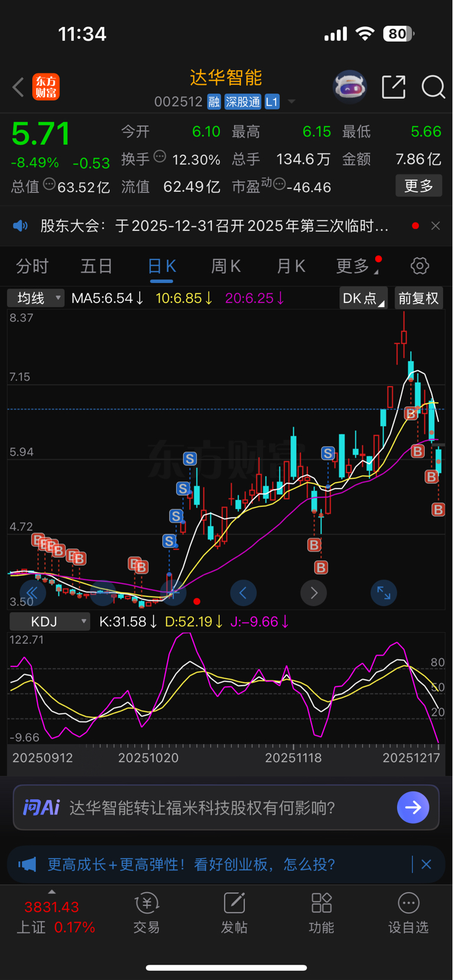Change the 前复权 adjustment mode

tap(419, 298)
